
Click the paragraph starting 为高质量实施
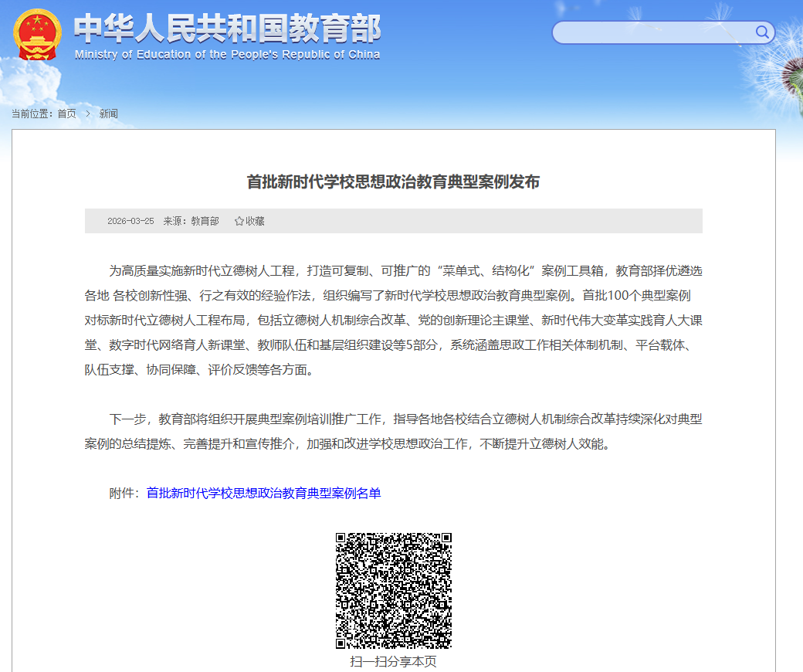pyautogui.click(x=393, y=320)
